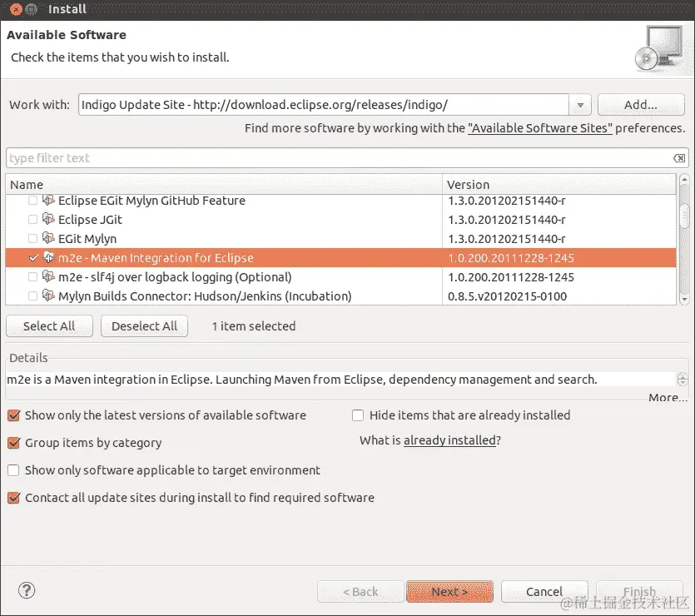Click the Add... button
The image size is (695, 616).
point(641,105)
